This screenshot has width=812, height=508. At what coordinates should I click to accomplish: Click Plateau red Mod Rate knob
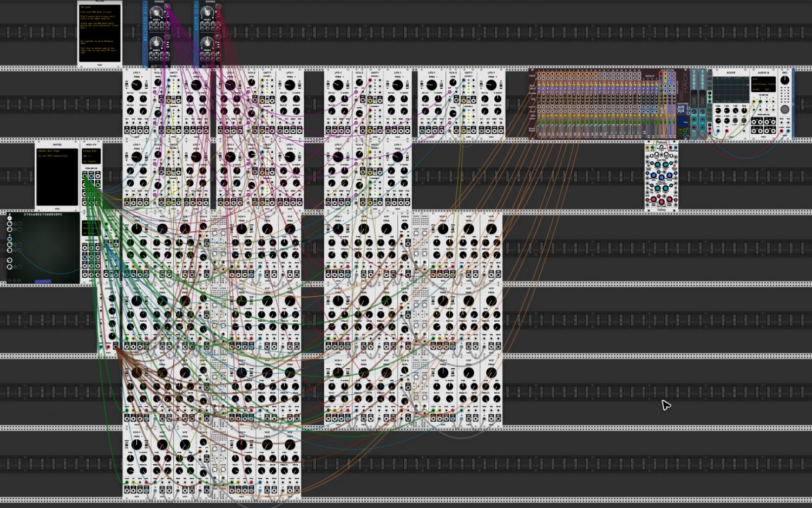point(654,199)
